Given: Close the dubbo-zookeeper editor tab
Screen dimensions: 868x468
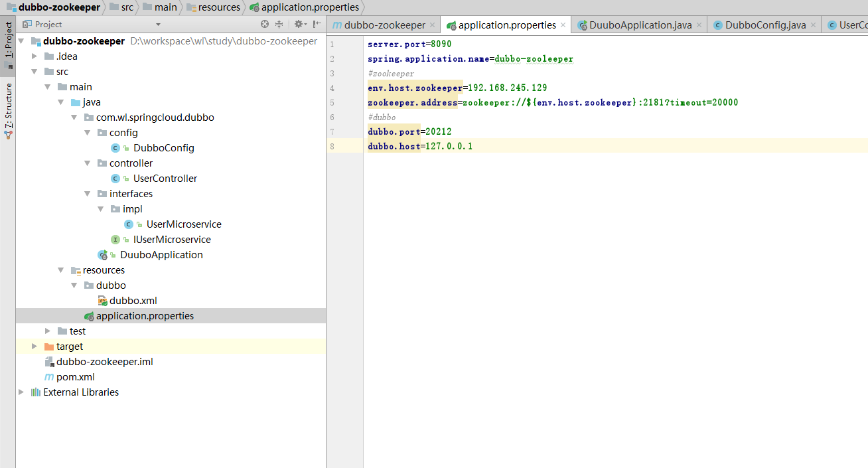Looking at the screenshot, I should point(432,25).
